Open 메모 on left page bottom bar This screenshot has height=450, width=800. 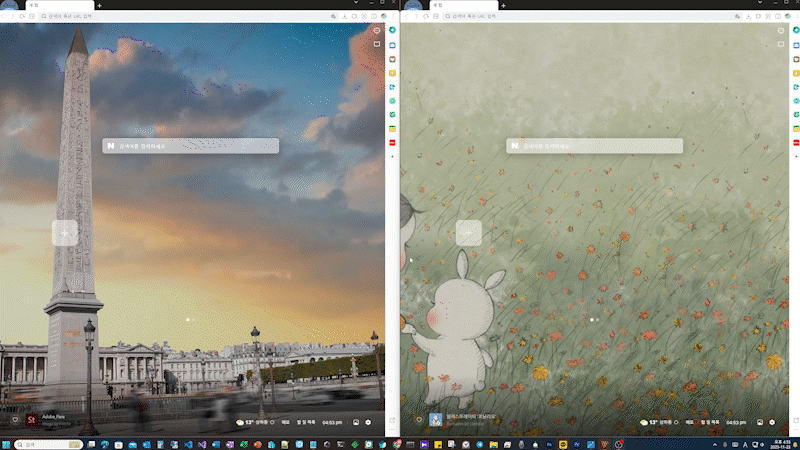[285, 422]
